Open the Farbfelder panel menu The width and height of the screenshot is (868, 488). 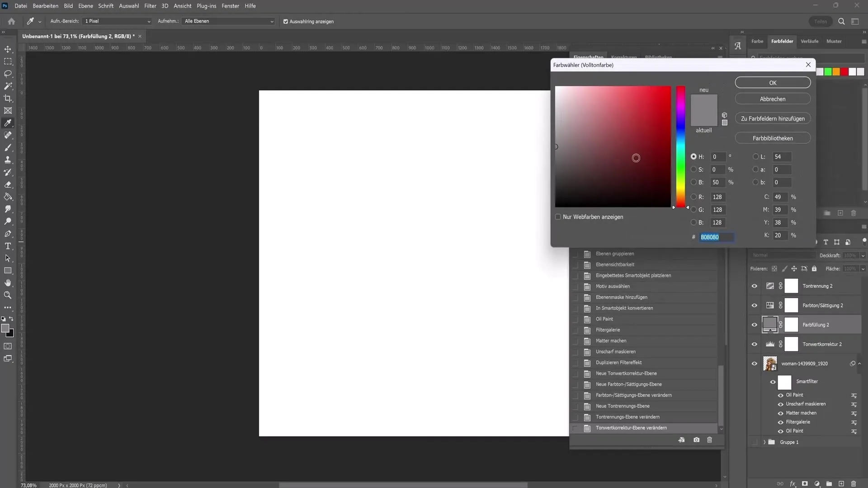pos(863,42)
